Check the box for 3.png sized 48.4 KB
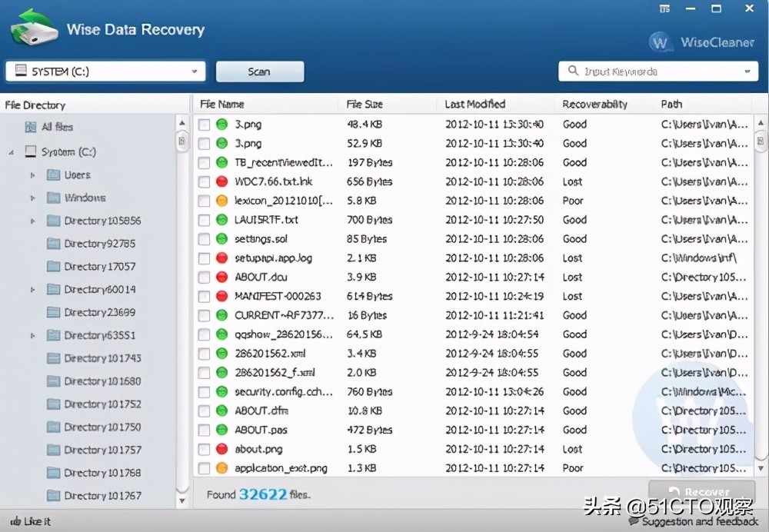769x532 pixels. pyautogui.click(x=204, y=125)
